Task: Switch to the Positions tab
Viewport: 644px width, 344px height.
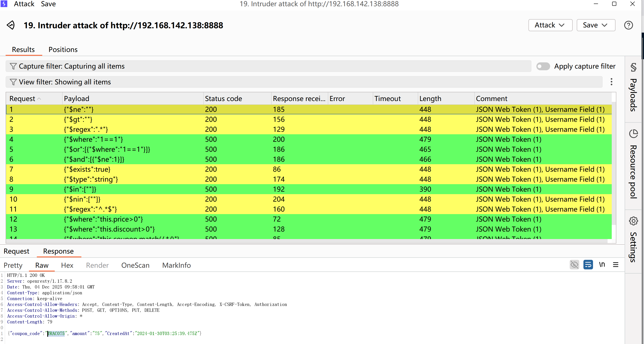Action: (63, 49)
